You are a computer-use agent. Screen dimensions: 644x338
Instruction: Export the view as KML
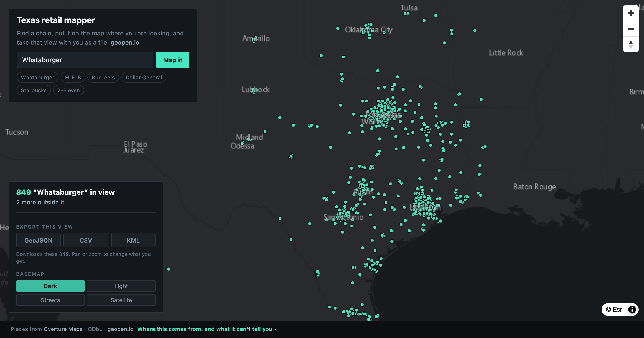[x=133, y=240]
